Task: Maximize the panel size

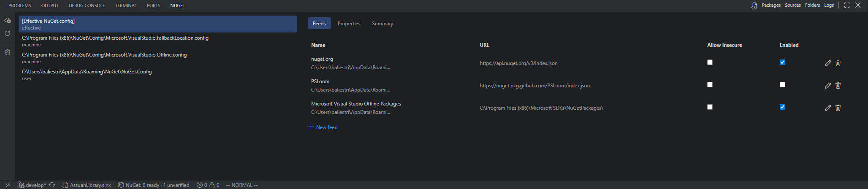Action: point(847,5)
